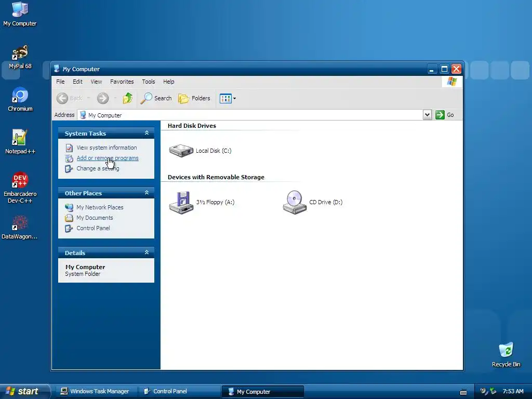Image resolution: width=532 pixels, height=399 pixels.
Task: Go up one folder level icon
Action: point(128,98)
